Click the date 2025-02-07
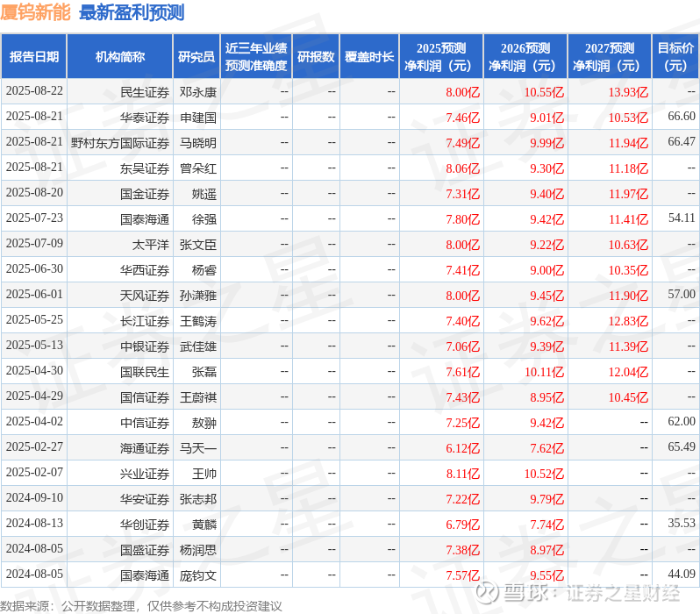 click(x=34, y=473)
